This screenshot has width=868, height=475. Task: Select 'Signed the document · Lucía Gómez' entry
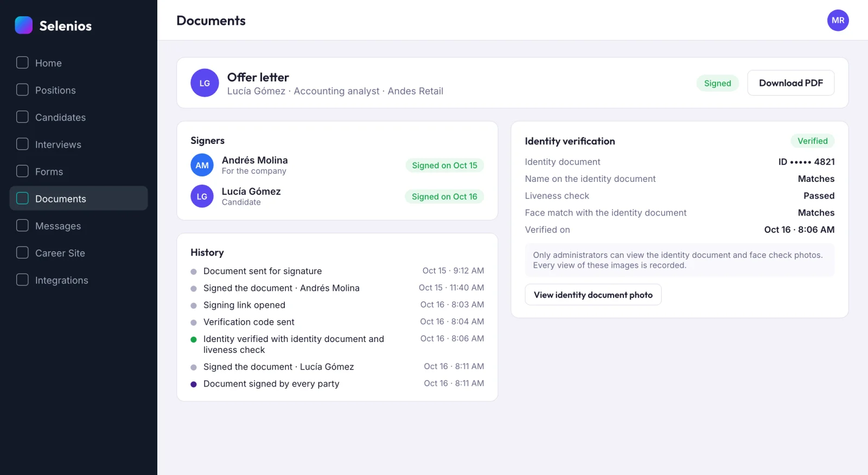pos(337,366)
